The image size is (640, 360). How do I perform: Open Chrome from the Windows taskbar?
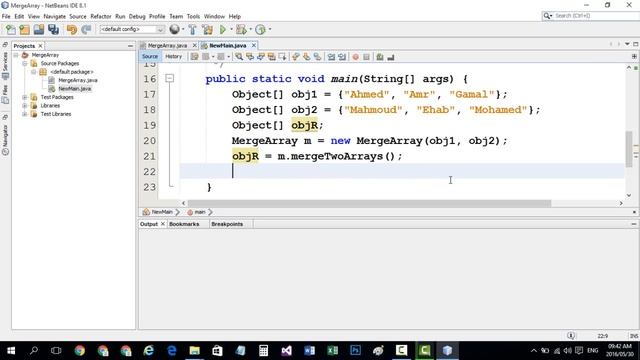click(x=80, y=351)
